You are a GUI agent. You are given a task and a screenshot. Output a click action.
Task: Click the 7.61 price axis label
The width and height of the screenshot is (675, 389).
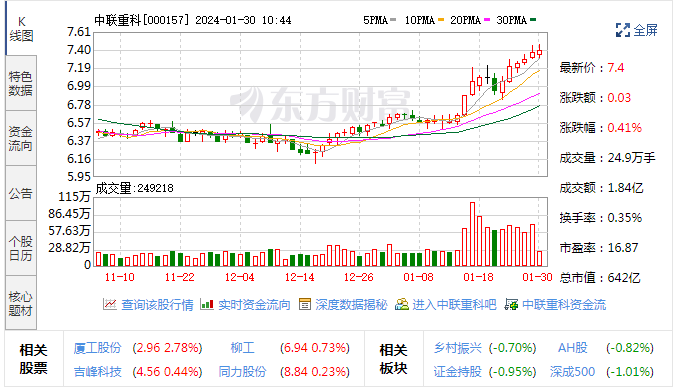coord(79,32)
